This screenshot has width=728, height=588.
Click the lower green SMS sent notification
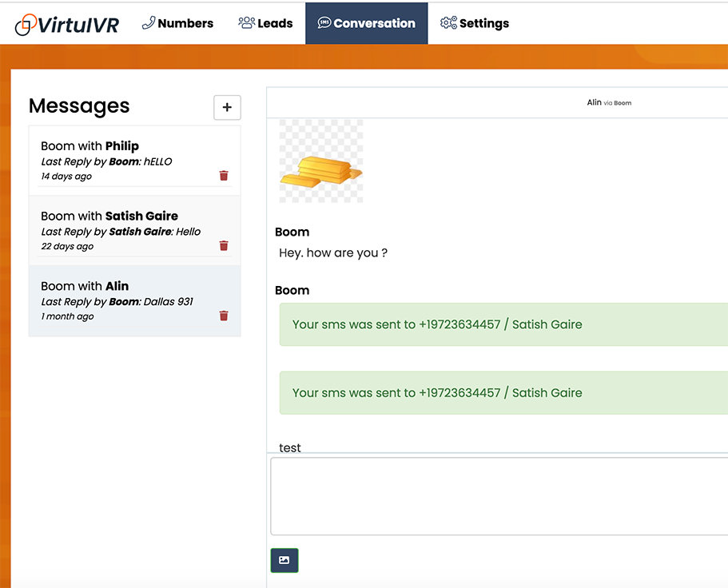click(x=503, y=392)
